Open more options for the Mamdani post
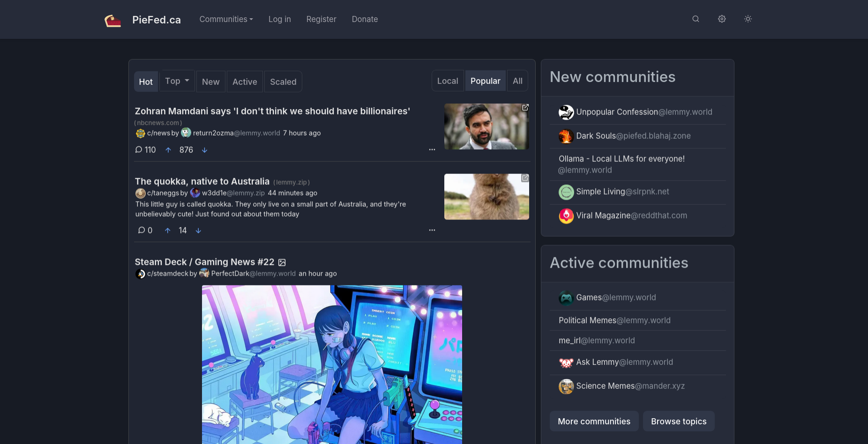The image size is (868, 444). pos(432,150)
